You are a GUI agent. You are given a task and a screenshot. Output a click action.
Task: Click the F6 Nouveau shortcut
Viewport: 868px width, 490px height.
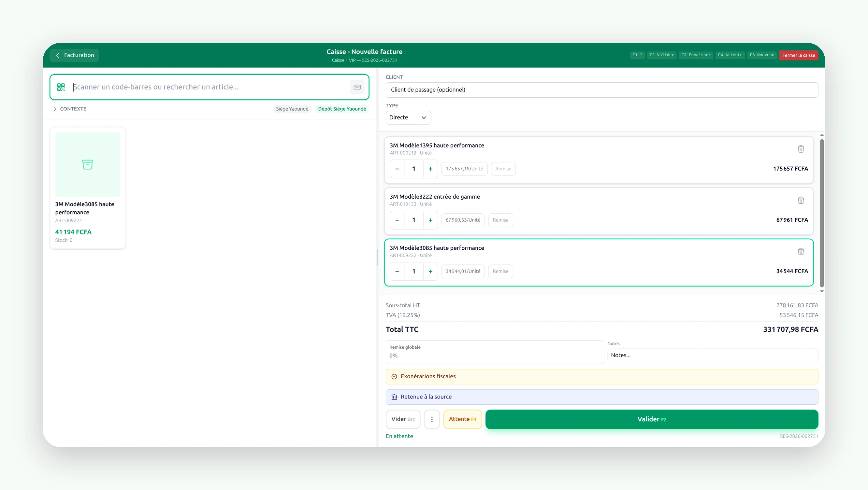tap(762, 55)
